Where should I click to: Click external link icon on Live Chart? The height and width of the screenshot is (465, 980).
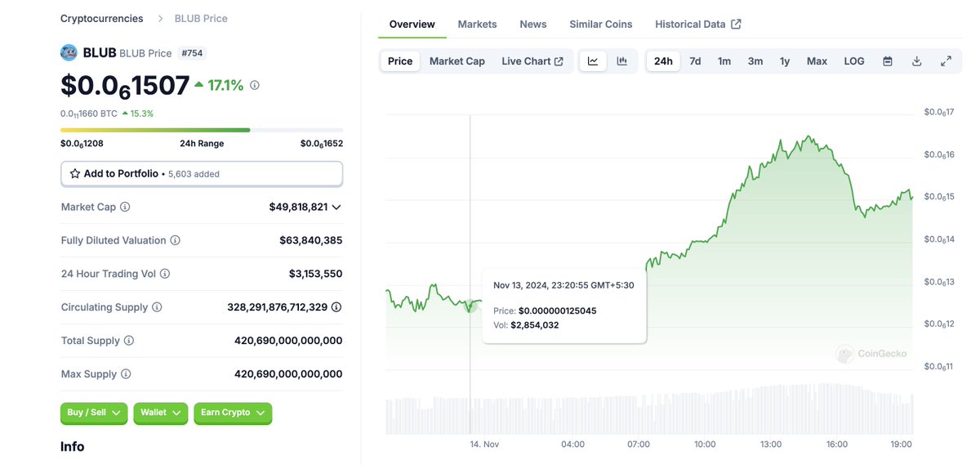pos(559,61)
